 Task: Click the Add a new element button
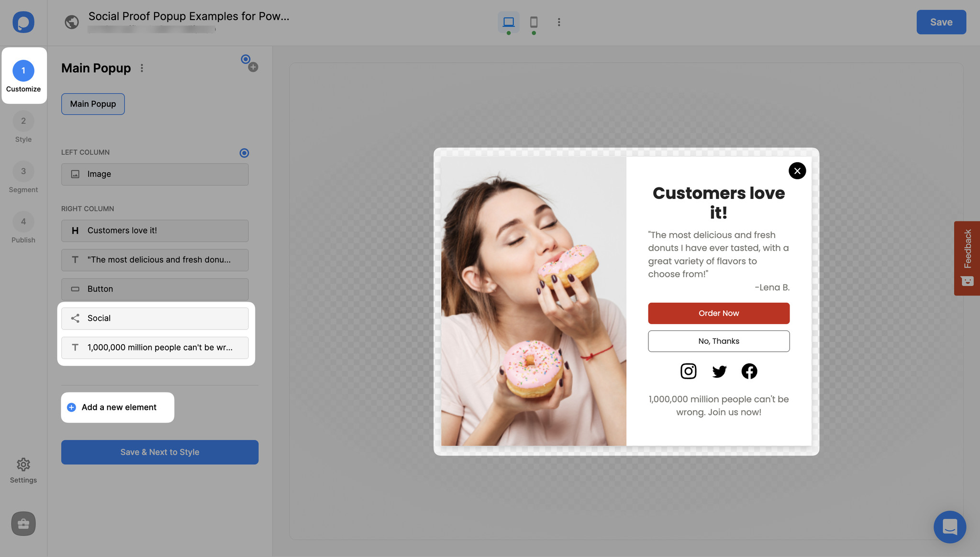click(x=119, y=406)
